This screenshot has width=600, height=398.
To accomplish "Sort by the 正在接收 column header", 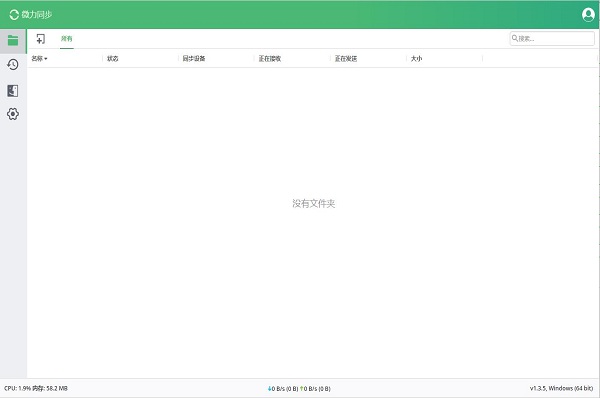I will pyautogui.click(x=270, y=59).
